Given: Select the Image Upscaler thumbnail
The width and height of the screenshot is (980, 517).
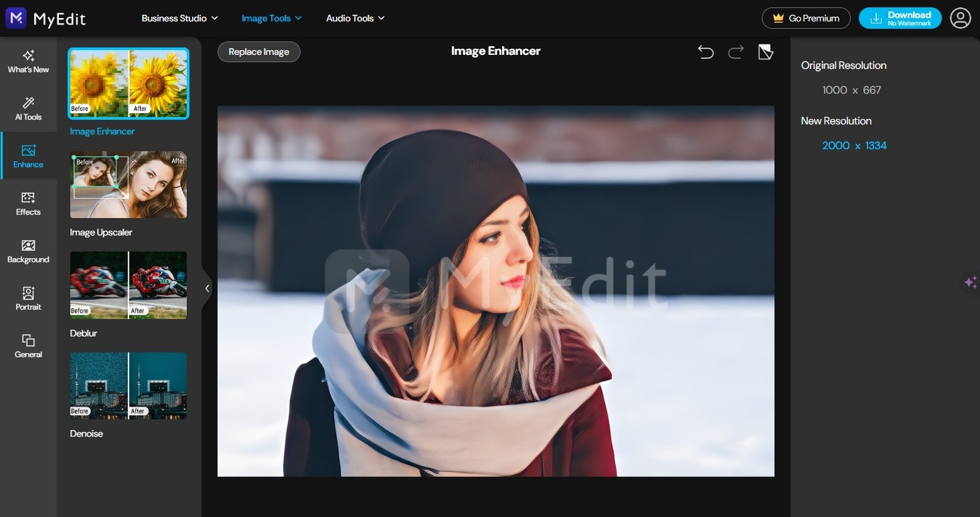Looking at the screenshot, I should [129, 185].
